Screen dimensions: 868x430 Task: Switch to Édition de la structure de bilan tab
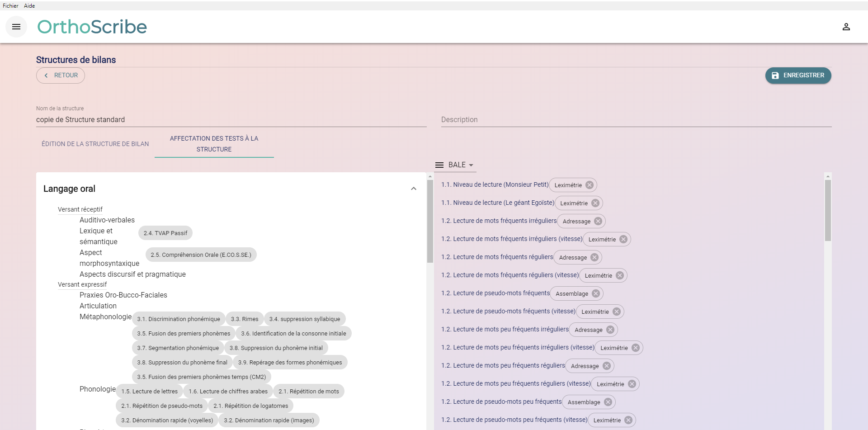[95, 144]
